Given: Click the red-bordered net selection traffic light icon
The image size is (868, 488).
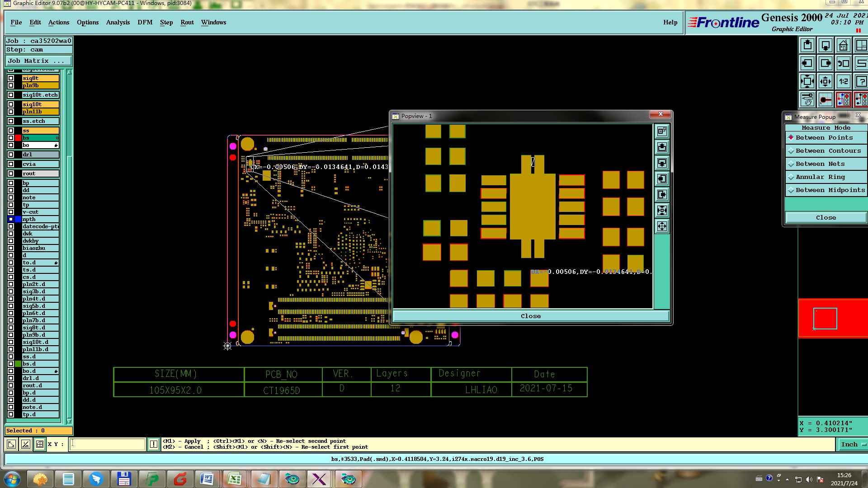Looking at the screenshot, I should click(x=843, y=99).
